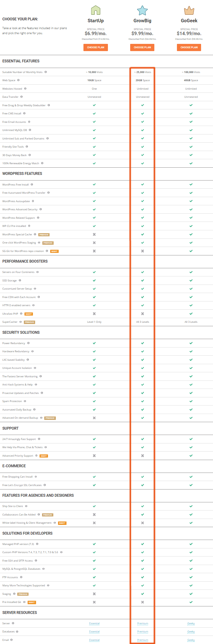Screen dimensions: 213x644
Task: Choose the StartUp plan button
Action: tap(96, 47)
